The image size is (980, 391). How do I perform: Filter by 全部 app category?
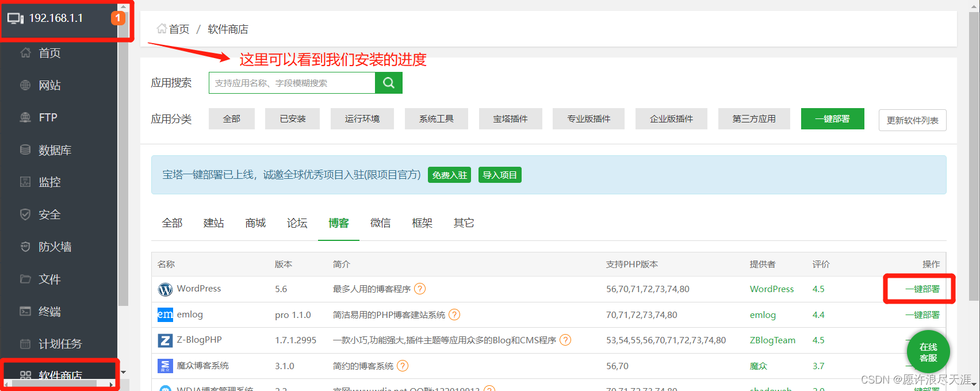[232, 118]
